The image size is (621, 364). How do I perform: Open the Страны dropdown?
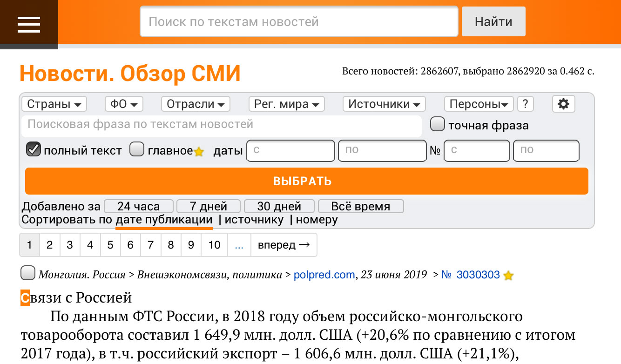point(54,104)
